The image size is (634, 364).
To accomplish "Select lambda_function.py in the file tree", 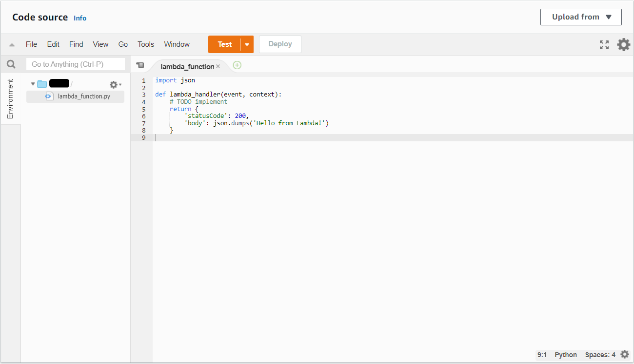I will point(76,96).
